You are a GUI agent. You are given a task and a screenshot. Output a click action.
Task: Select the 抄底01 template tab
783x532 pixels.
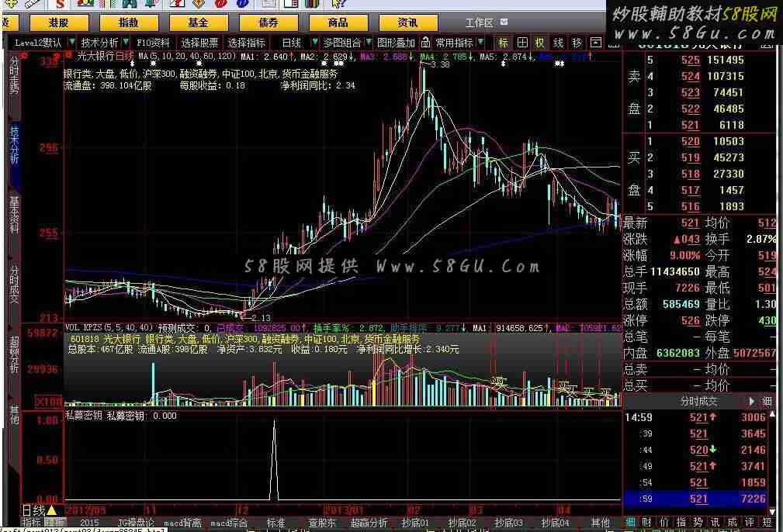415,523
